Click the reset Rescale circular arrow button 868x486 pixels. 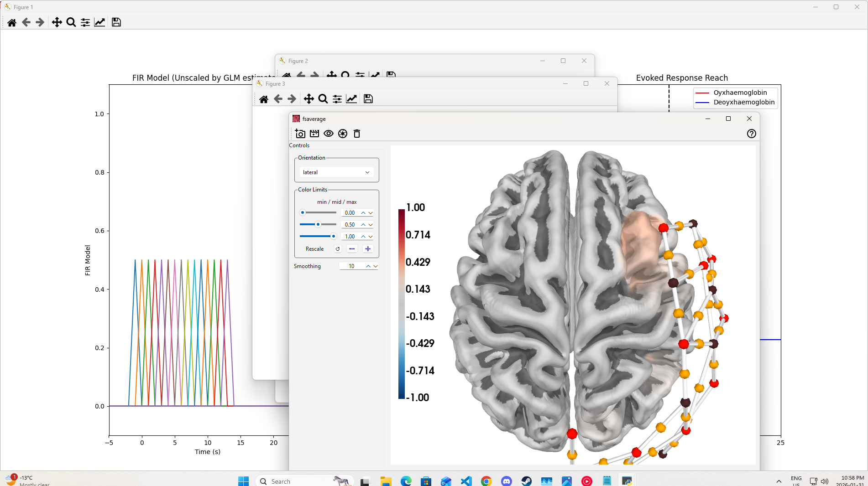pyautogui.click(x=338, y=249)
